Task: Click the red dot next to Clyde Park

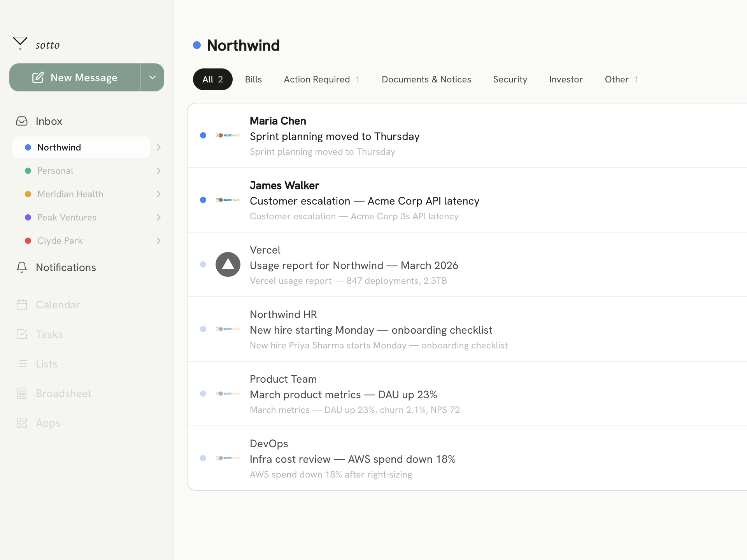Action: [x=28, y=240]
